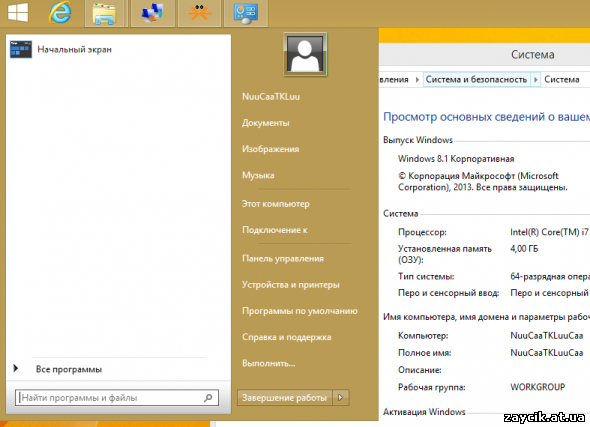
Task: Open shutdown options arrow menu
Action: 341,398
